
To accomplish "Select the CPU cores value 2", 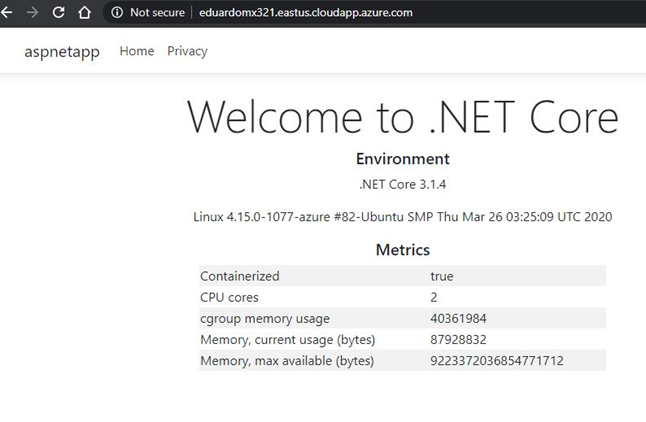I will 434,297.
